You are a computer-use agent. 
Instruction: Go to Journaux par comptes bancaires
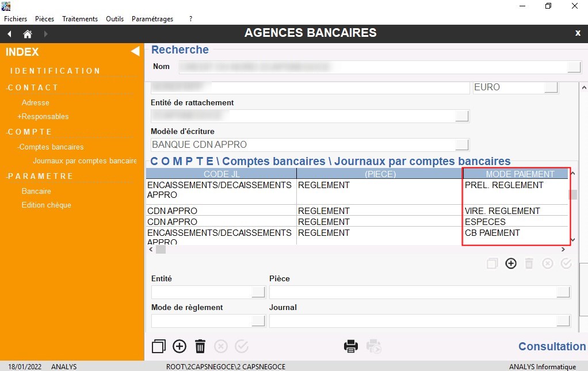click(x=84, y=161)
